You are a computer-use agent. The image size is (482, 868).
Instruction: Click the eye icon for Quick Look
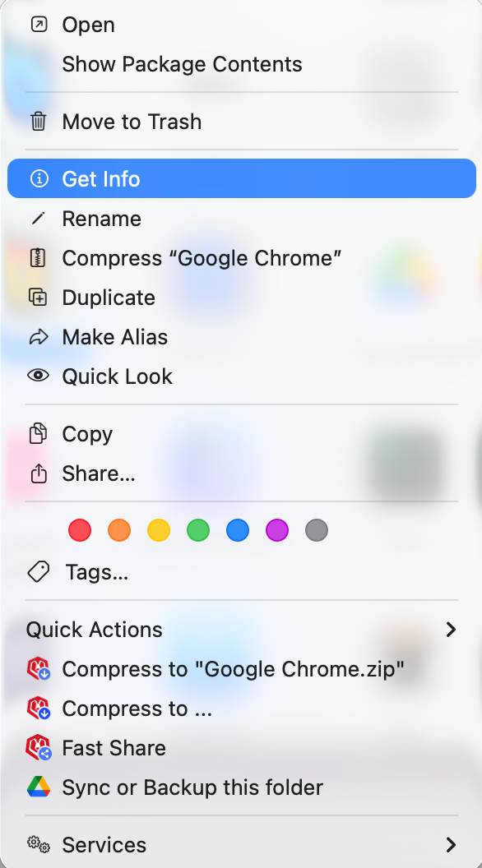point(38,376)
